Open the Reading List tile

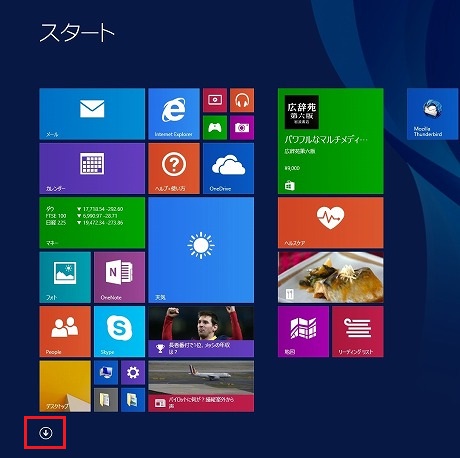coord(358,332)
